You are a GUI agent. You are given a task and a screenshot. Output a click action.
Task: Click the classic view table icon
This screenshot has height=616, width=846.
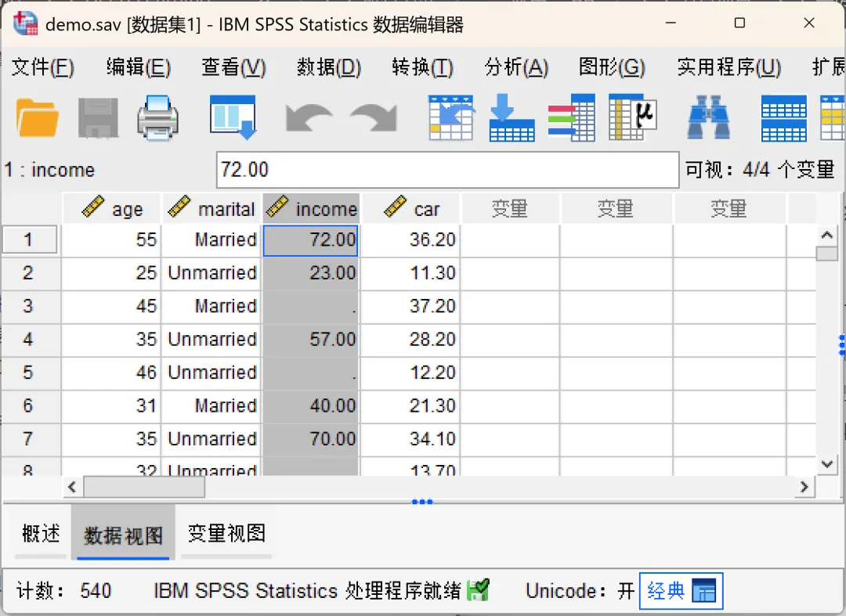(x=703, y=591)
